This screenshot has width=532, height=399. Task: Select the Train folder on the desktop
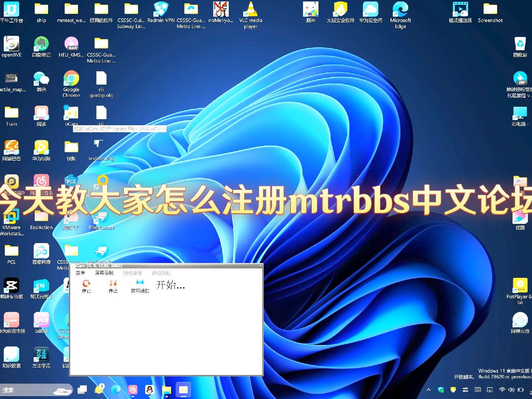click(x=11, y=116)
